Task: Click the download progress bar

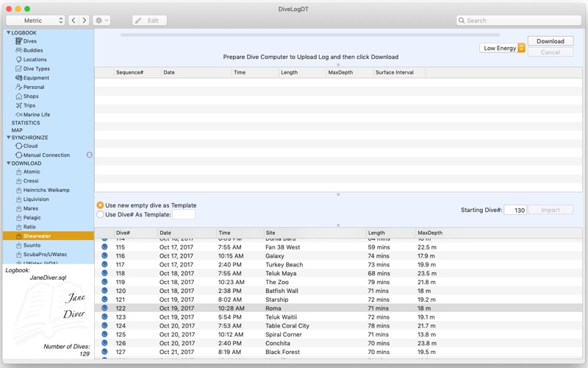Action: pos(309,35)
